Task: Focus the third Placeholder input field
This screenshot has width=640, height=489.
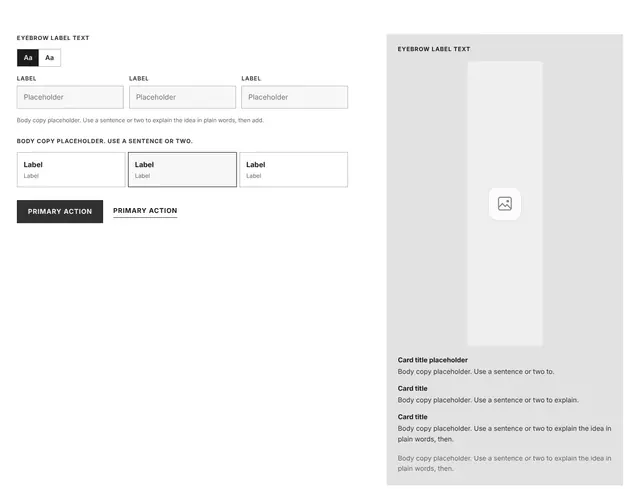Action: pos(294,97)
